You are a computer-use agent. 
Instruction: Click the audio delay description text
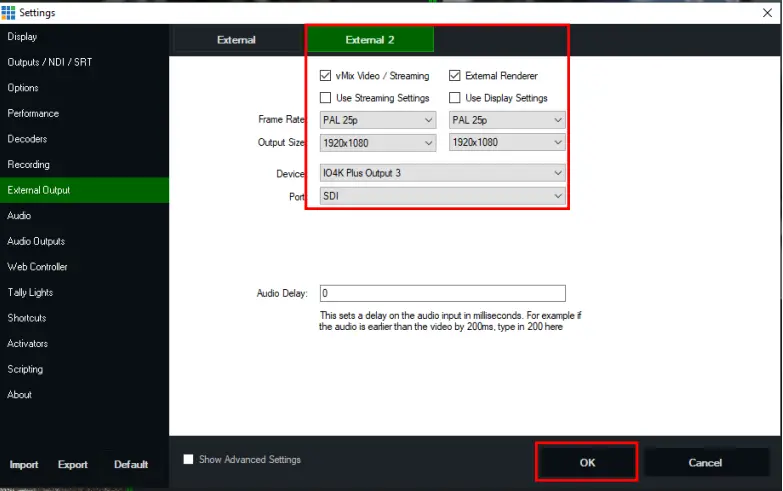(x=450, y=321)
